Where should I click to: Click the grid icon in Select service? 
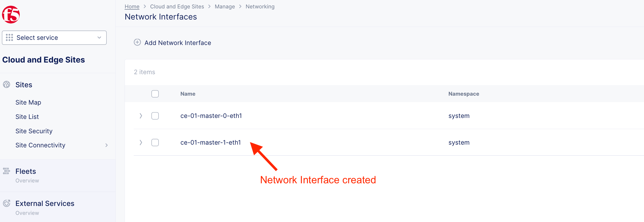tap(9, 37)
